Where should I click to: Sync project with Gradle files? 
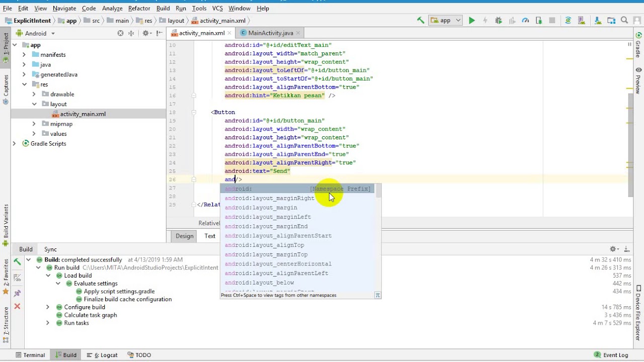click(x=568, y=21)
